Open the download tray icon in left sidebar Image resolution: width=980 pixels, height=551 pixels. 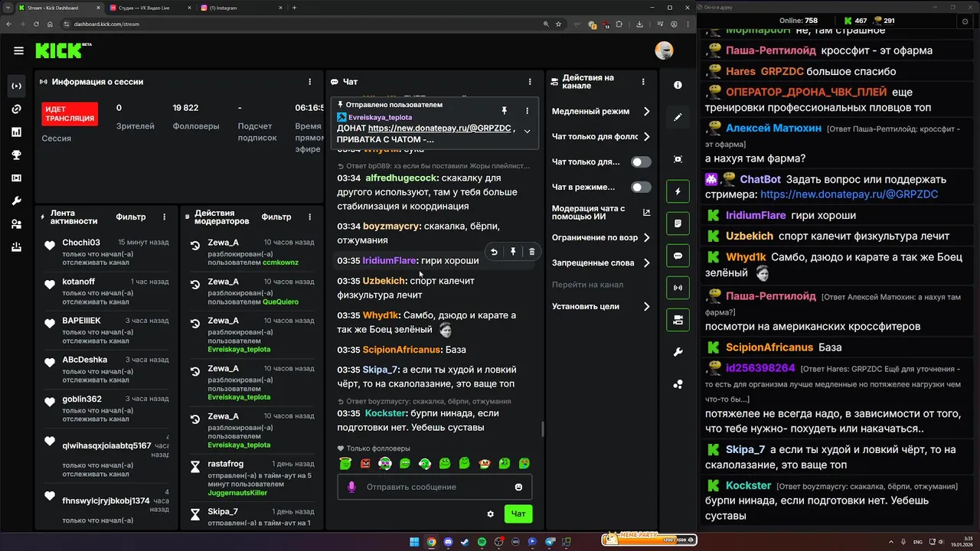click(16, 246)
